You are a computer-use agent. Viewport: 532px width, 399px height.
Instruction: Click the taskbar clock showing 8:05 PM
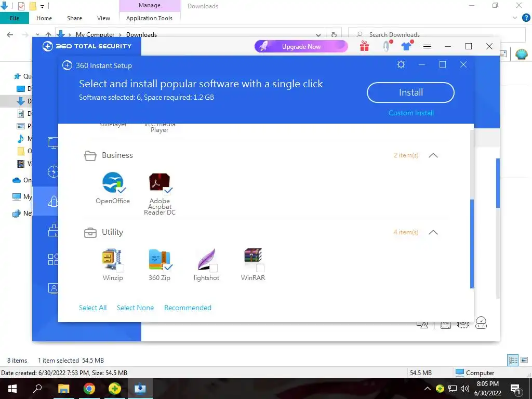pyautogui.click(x=487, y=389)
